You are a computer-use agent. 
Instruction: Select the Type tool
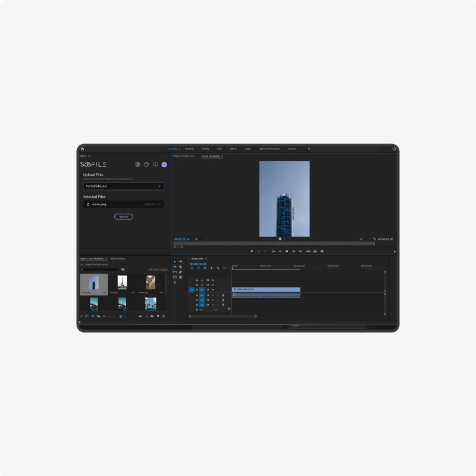tap(175, 282)
